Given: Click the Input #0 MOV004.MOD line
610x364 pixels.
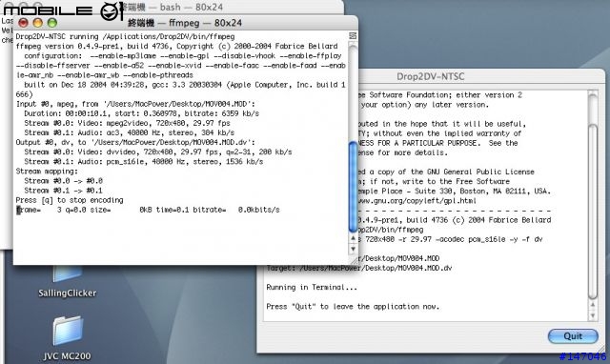Looking at the screenshot, I should coord(135,104).
